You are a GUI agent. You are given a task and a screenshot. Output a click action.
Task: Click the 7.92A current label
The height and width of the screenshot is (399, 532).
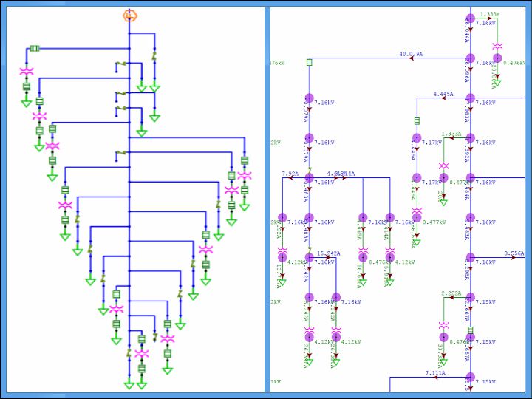[290, 174]
